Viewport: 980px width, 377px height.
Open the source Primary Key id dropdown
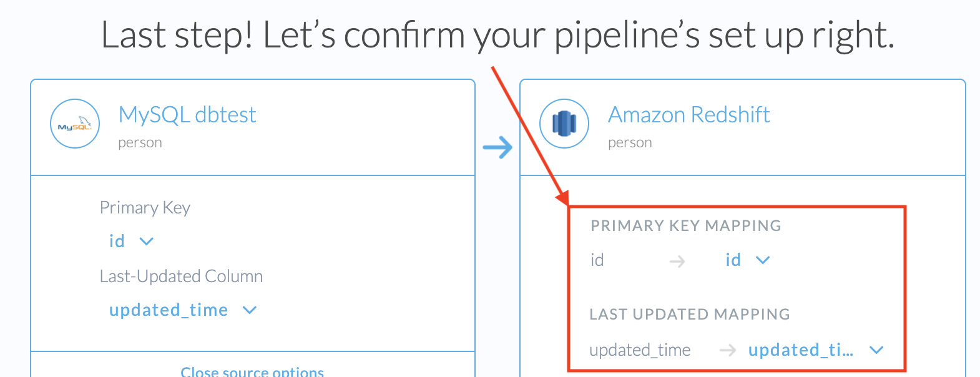[x=131, y=242]
